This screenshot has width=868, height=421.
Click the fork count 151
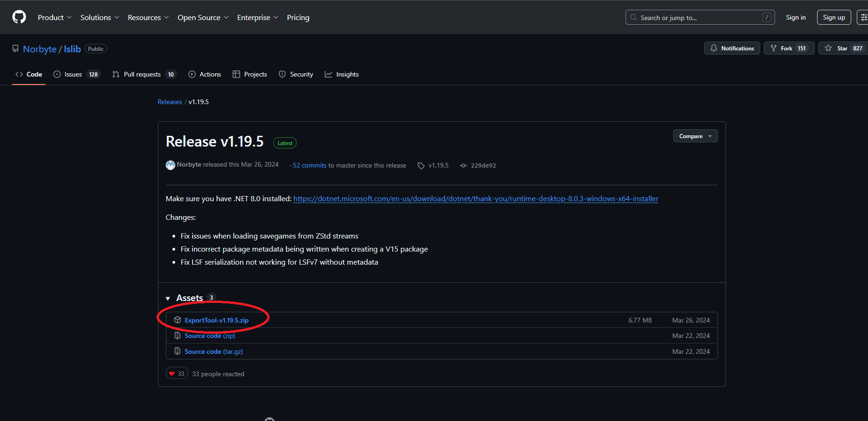click(802, 48)
